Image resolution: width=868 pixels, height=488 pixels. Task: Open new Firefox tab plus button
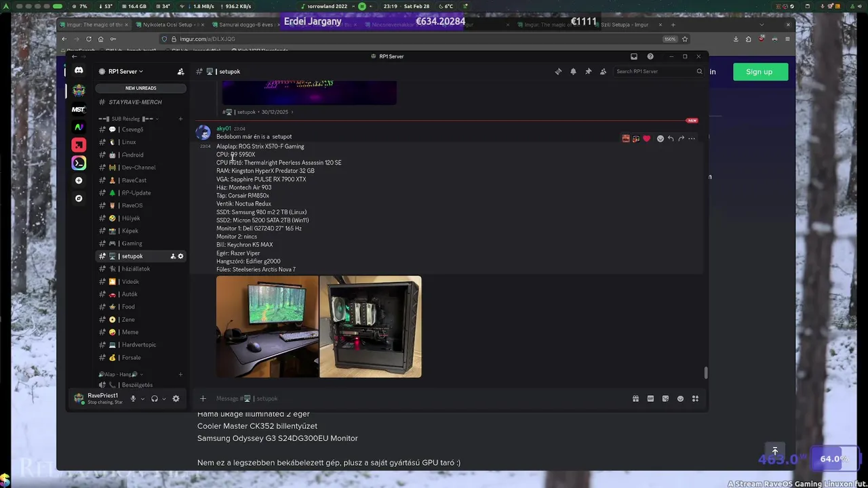673,24
